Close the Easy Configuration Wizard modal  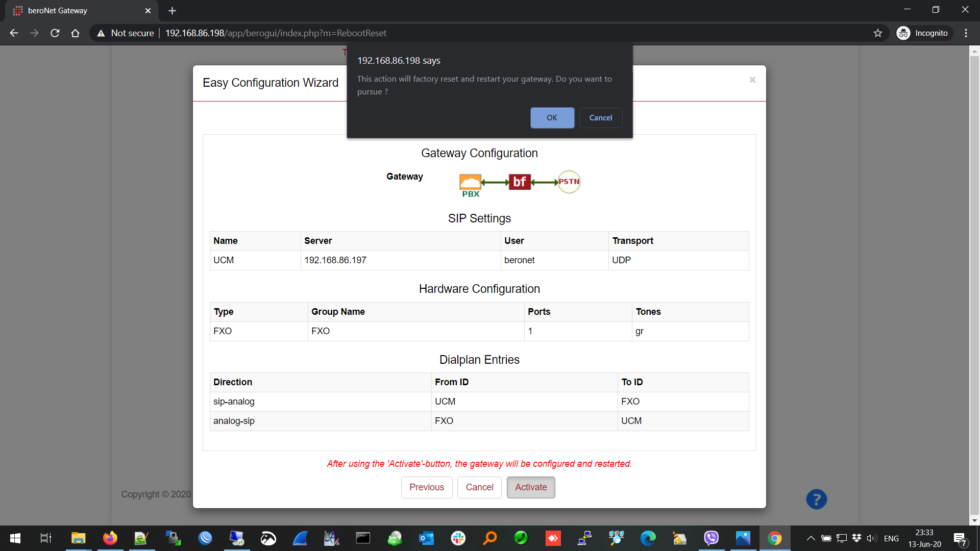click(x=752, y=80)
